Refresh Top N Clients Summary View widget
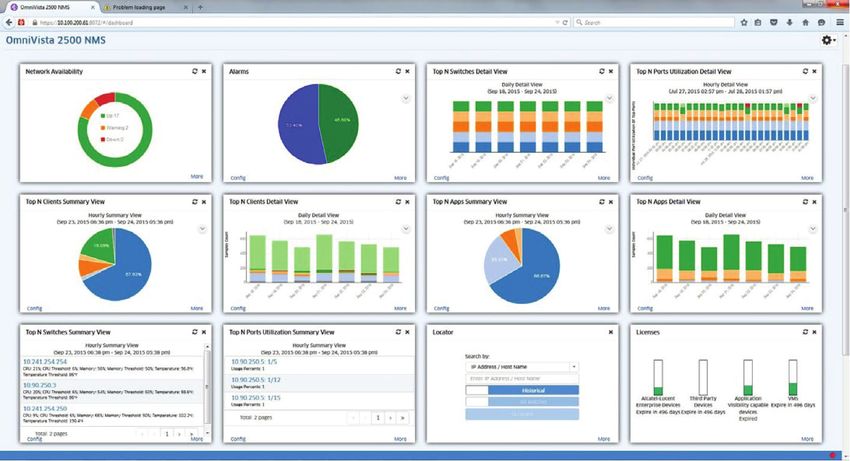Image resolution: width=850 pixels, height=461 pixels. pos(195,202)
